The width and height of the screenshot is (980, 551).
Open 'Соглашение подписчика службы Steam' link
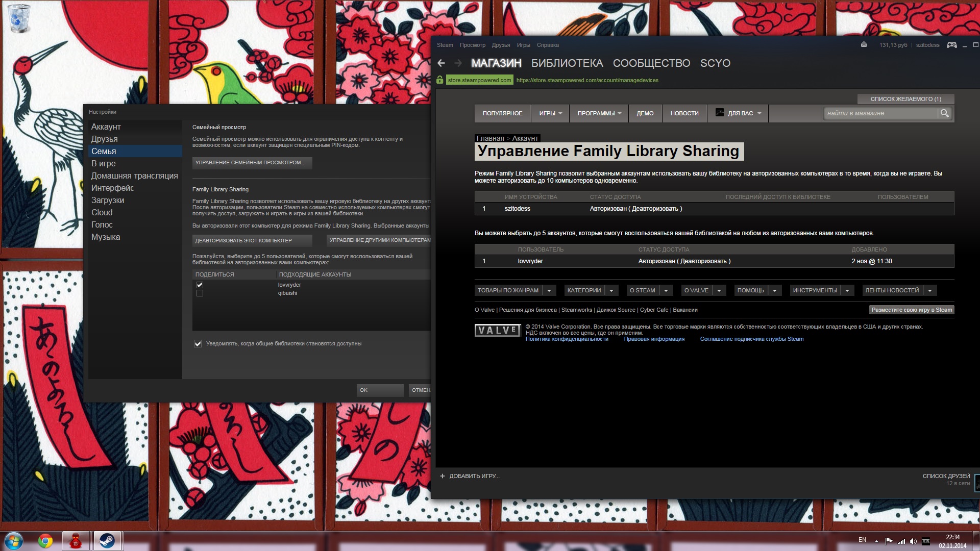(751, 339)
